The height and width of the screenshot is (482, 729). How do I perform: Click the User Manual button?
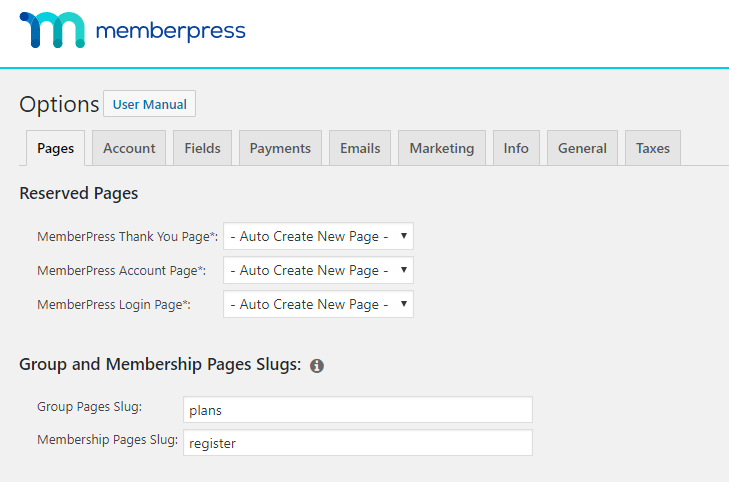coord(149,104)
